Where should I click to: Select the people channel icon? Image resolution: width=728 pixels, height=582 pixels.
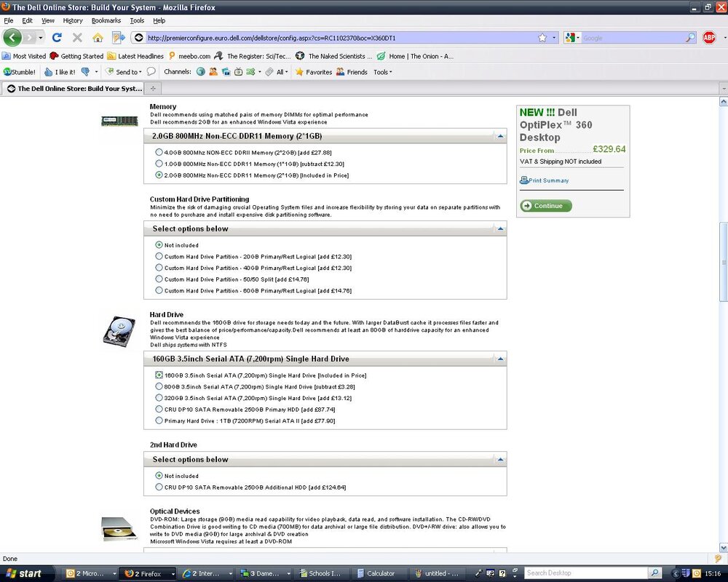(213, 72)
